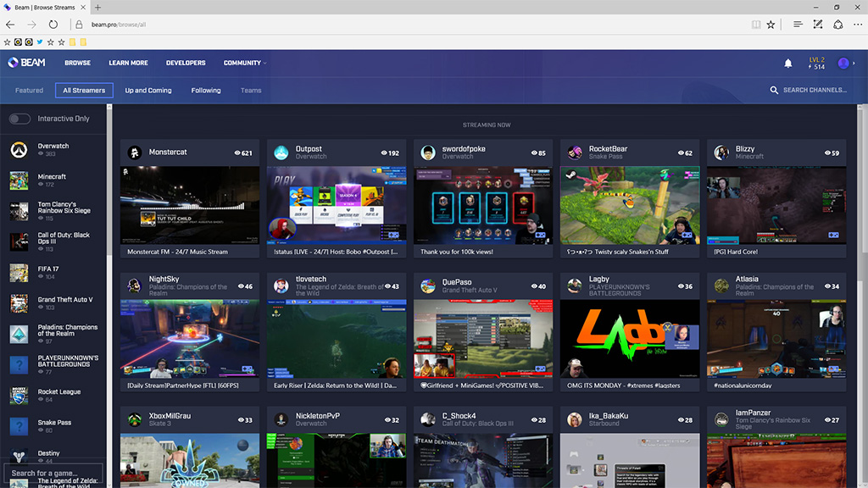Click the browser back arrow
Screen dimensions: 868x488
10,25
